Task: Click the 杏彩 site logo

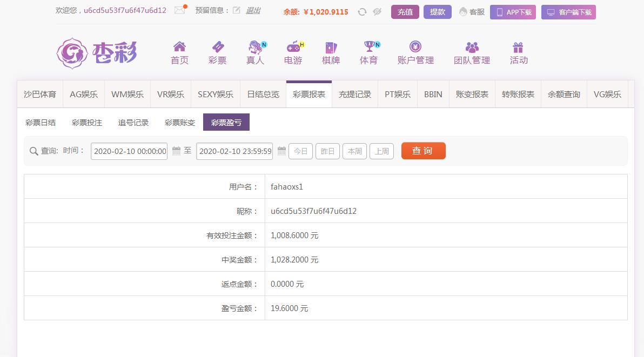Action: (97, 53)
